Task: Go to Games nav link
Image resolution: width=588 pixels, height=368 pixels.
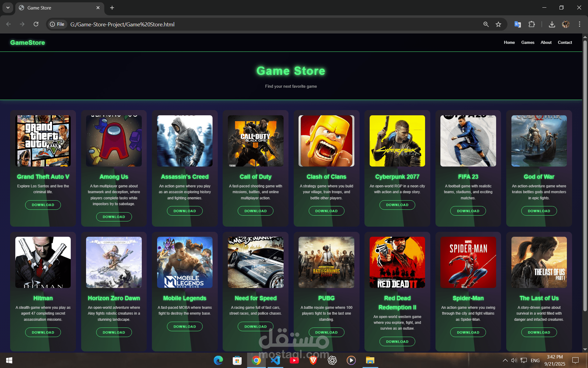Action: [x=528, y=43]
